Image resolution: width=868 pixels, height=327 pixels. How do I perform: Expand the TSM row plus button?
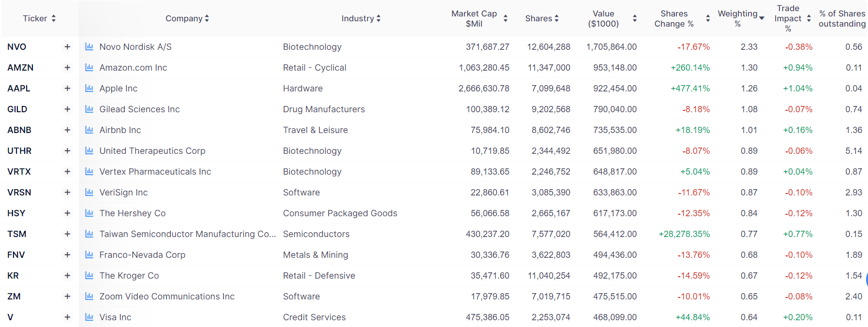[67, 234]
